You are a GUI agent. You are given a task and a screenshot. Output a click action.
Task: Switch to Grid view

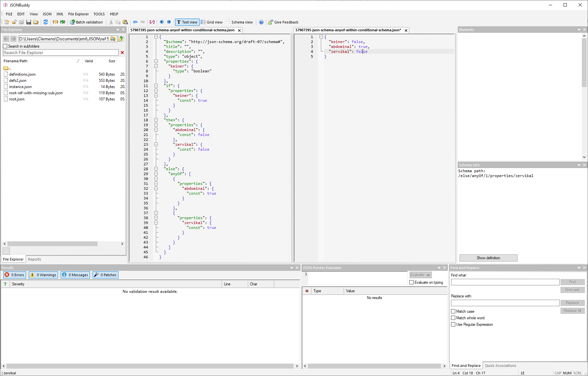[x=212, y=22]
